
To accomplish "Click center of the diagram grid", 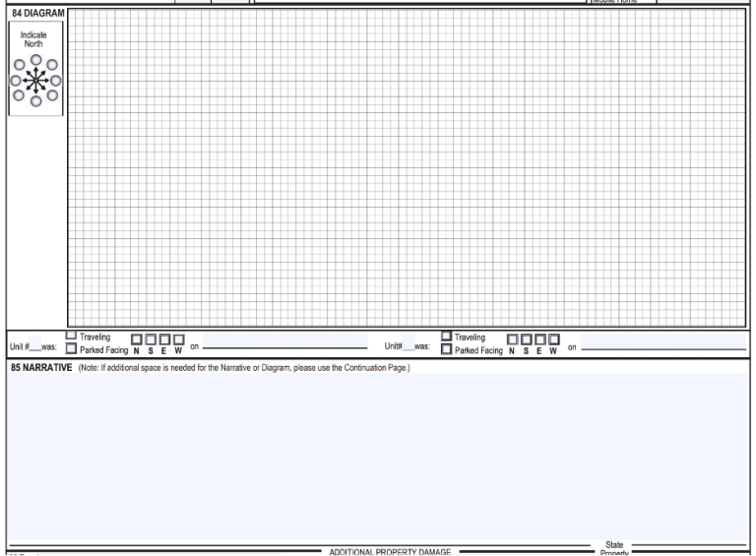I will coord(407,167).
